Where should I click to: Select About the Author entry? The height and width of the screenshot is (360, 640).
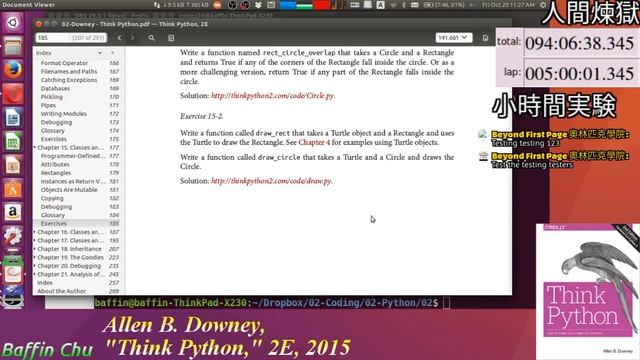click(x=78, y=291)
